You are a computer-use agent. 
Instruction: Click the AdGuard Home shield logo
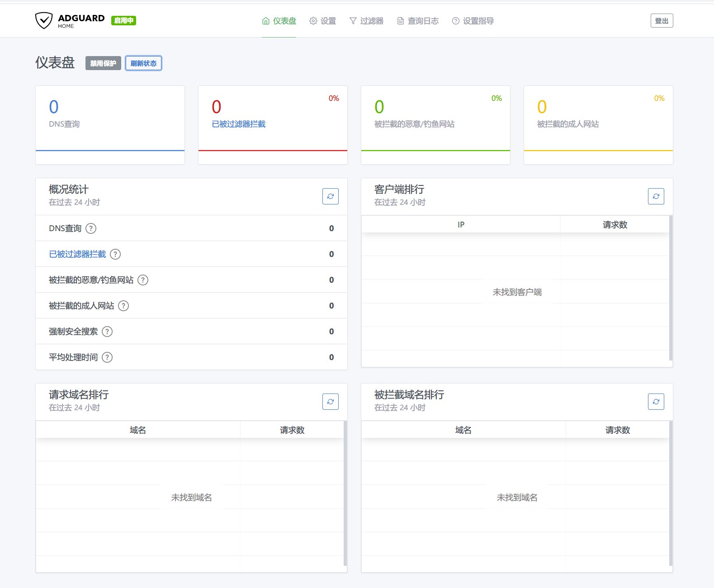click(44, 21)
